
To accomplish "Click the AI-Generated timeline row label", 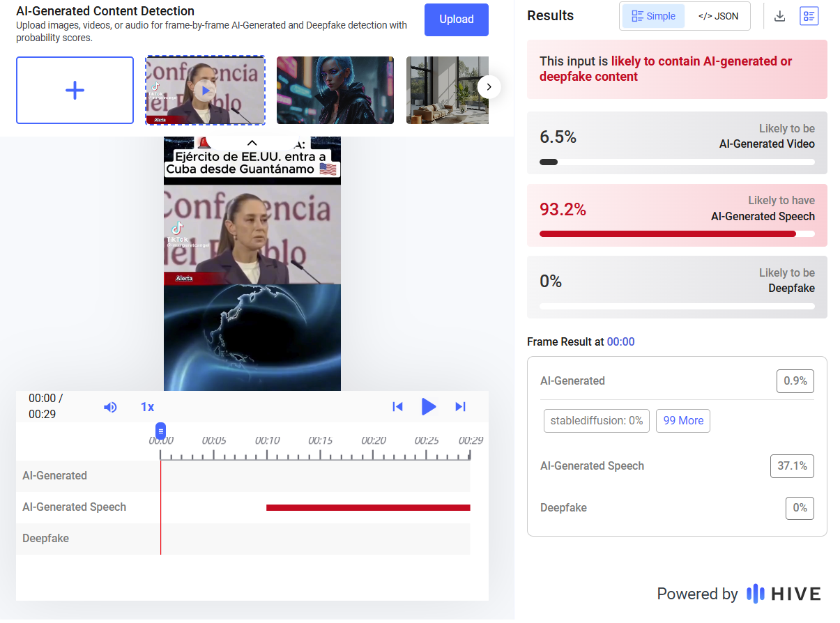I will 54,476.
